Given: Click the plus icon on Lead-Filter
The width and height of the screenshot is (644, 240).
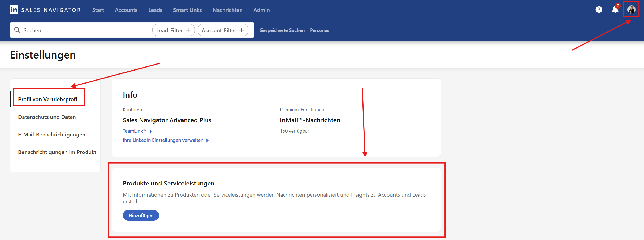Looking at the screenshot, I should [188, 30].
